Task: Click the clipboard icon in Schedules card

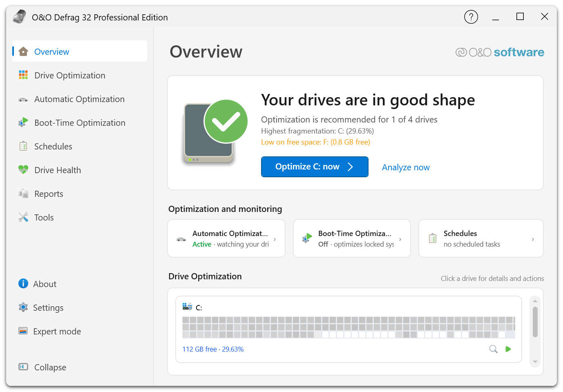Action: coord(433,238)
